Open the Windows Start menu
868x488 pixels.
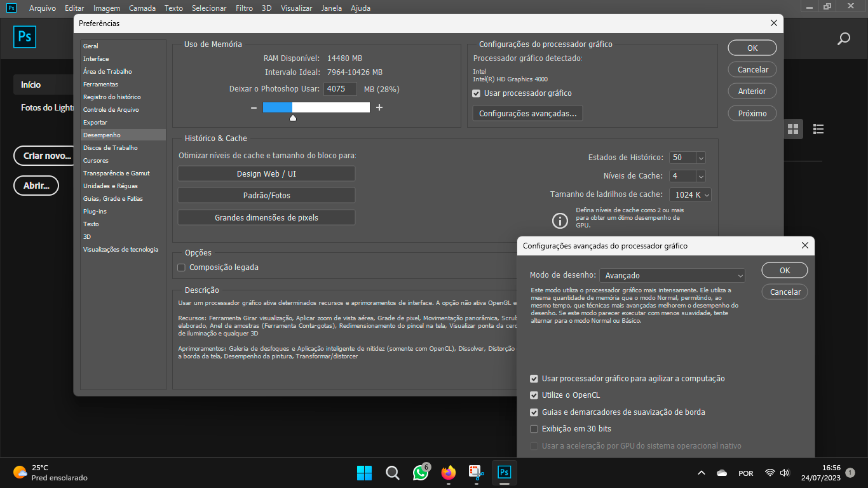364,473
